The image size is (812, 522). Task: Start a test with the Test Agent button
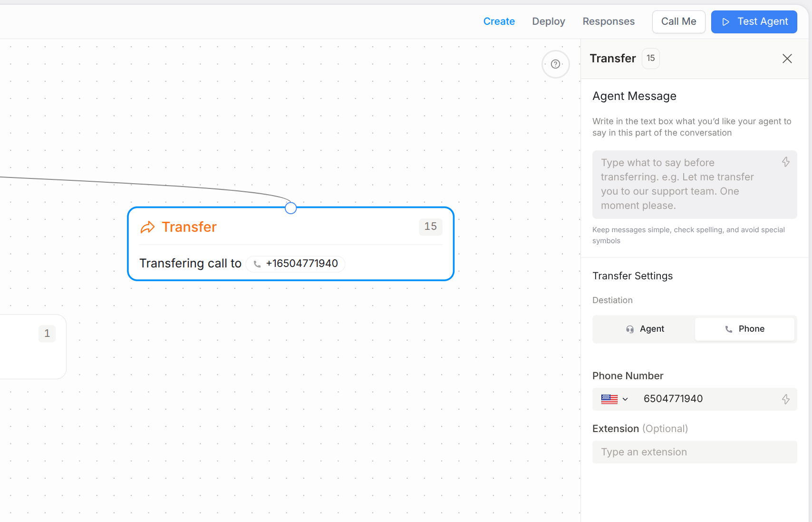[x=754, y=21]
